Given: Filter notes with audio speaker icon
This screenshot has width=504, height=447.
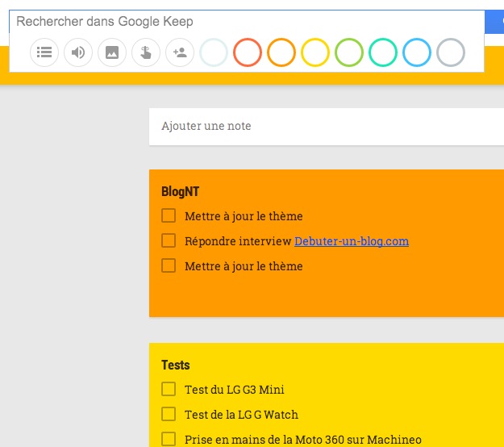Looking at the screenshot, I should [x=78, y=53].
